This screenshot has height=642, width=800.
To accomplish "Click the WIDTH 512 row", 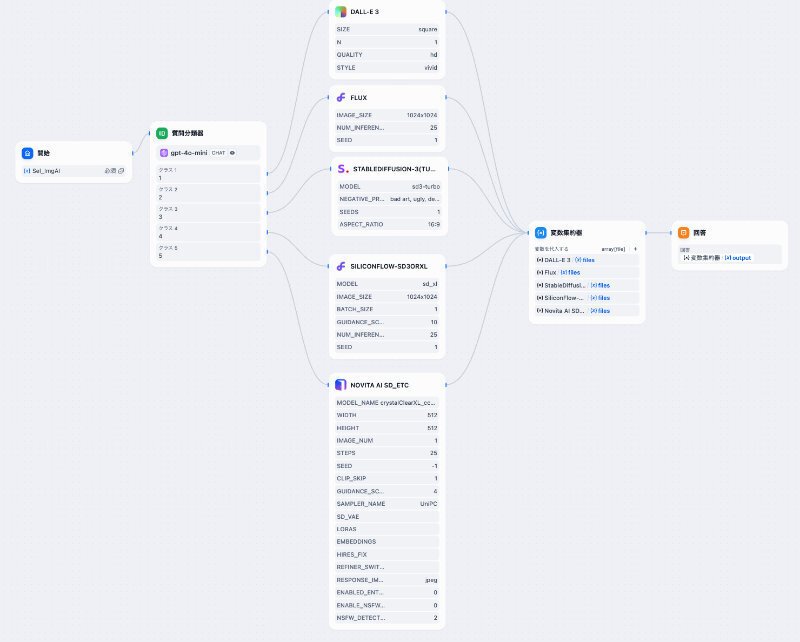I will 387,415.
